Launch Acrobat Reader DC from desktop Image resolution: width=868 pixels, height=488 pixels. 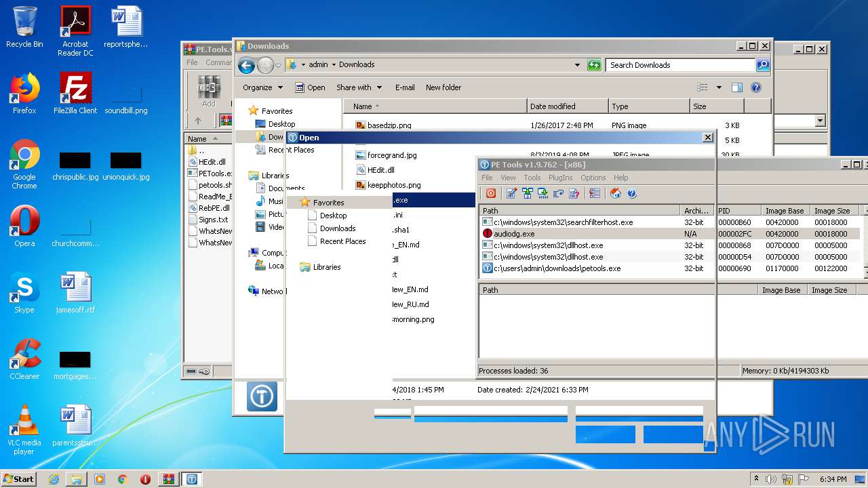coord(75,31)
